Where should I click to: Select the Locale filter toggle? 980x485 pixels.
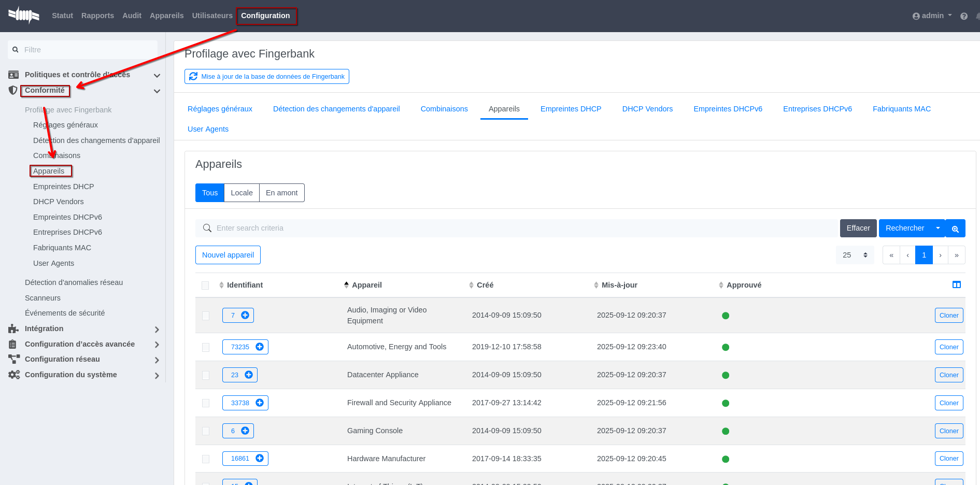pyautogui.click(x=242, y=193)
